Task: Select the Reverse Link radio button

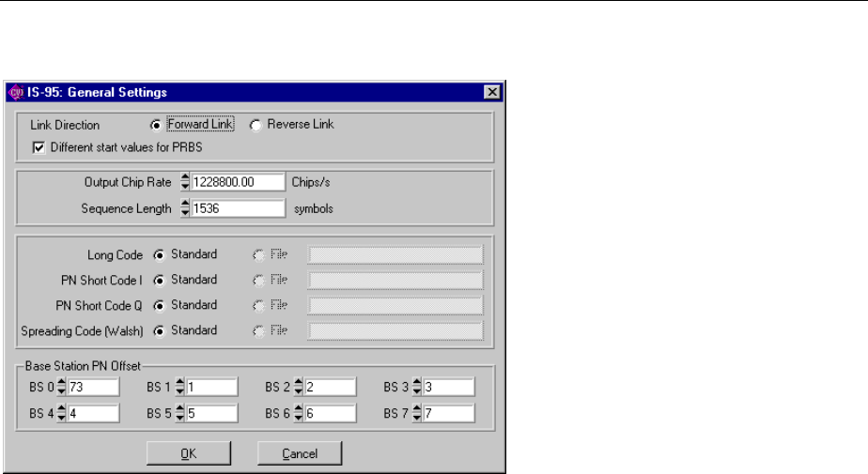Action: click(x=256, y=125)
